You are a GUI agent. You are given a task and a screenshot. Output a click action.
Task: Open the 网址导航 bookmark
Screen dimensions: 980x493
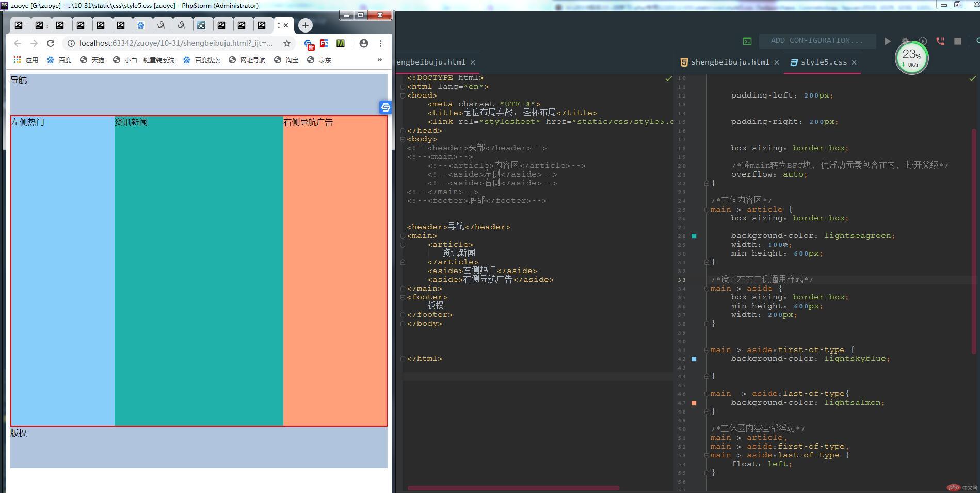[x=247, y=60]
